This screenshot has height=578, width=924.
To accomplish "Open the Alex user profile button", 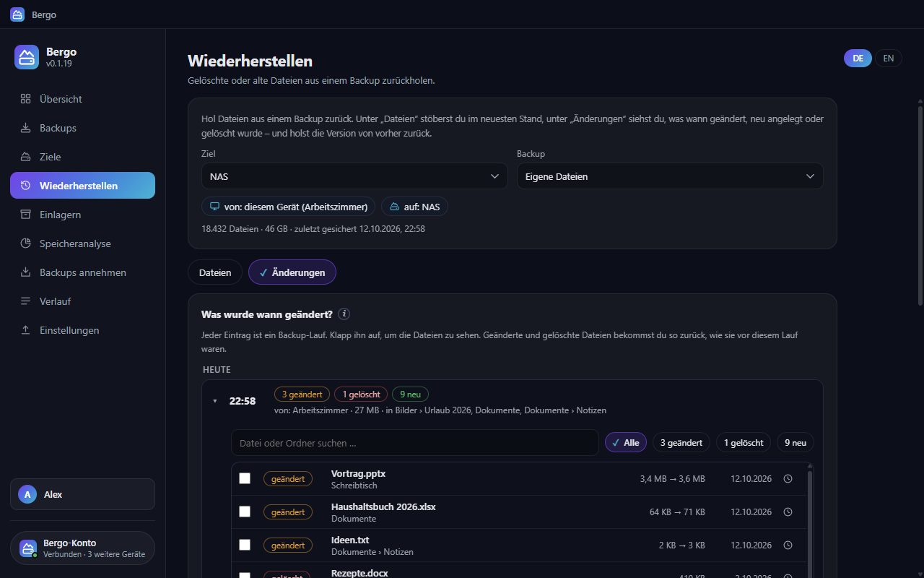I will coord(82,494).
